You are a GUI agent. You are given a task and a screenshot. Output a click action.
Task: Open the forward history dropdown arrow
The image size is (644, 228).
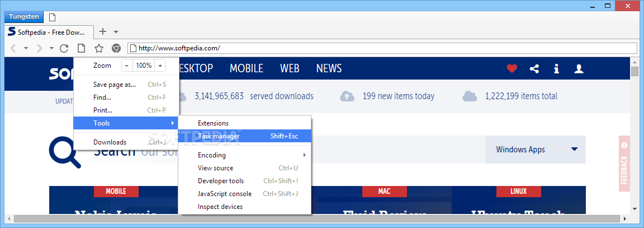coord(52,49)
